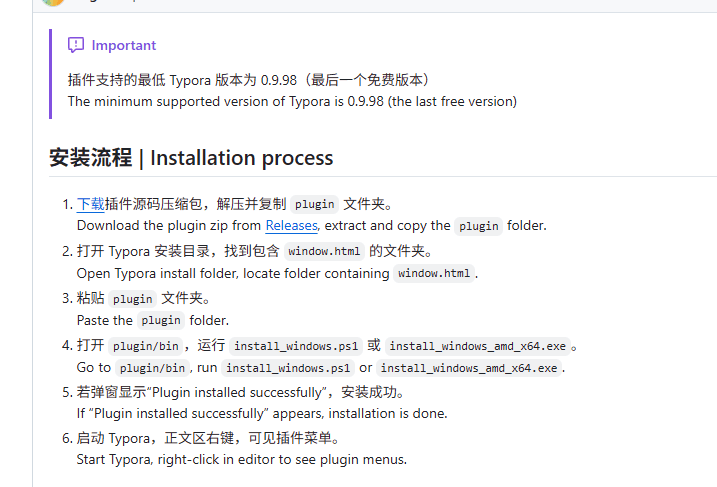Click 'Download the plugin zip from' text
The image size is (717, 487).
point(169,225)
